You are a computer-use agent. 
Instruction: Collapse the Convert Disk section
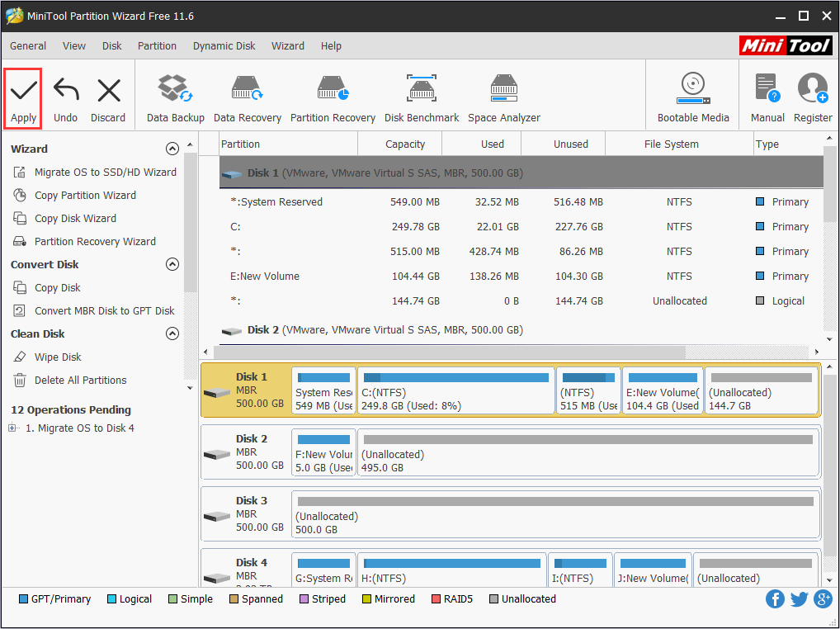(x=172, y=264)
